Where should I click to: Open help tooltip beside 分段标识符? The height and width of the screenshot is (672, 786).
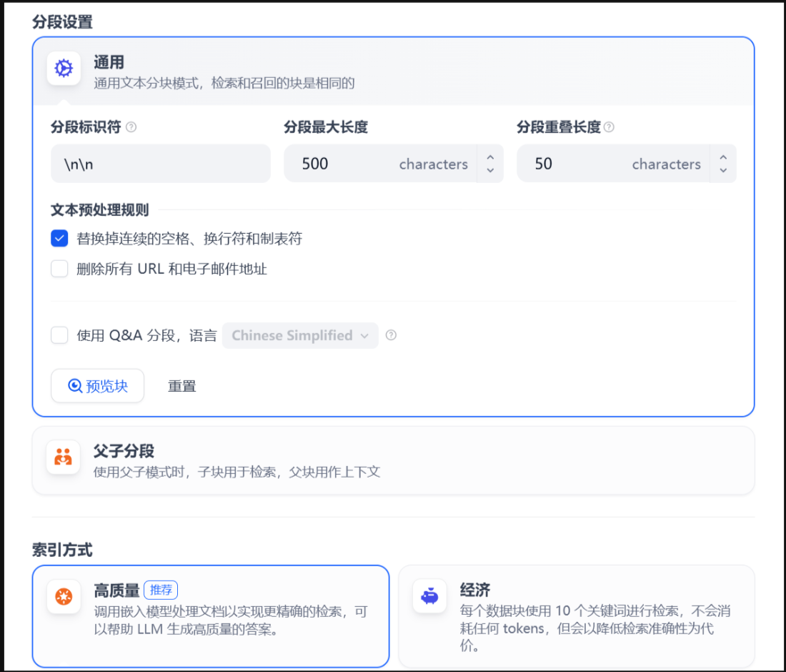tap(131, 127)
